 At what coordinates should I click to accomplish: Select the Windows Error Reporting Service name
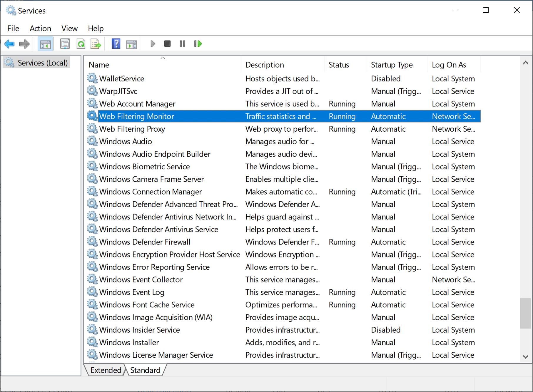[154, 267]
